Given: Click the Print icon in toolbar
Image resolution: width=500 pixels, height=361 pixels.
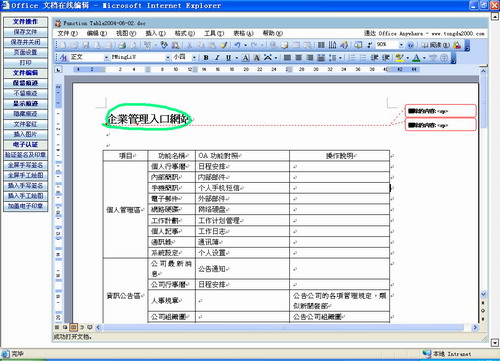Looking at the screenshot, I should [122, 45].
